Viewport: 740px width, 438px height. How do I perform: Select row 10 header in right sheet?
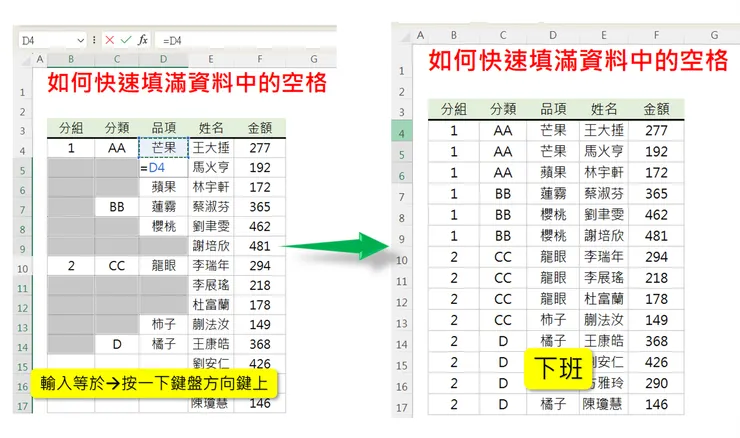coord(402,260)
